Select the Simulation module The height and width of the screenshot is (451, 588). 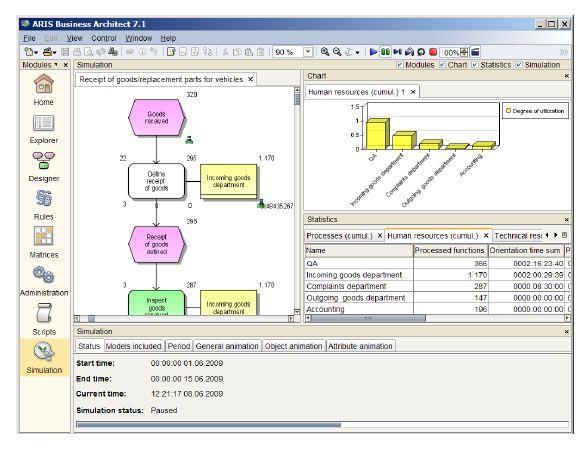pyautogui.click(x=44, y=358)
